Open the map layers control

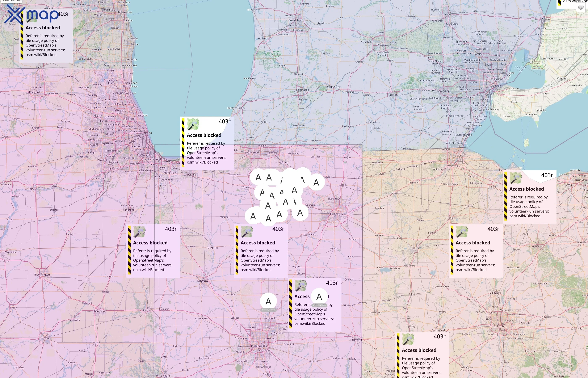coord(581,8)
